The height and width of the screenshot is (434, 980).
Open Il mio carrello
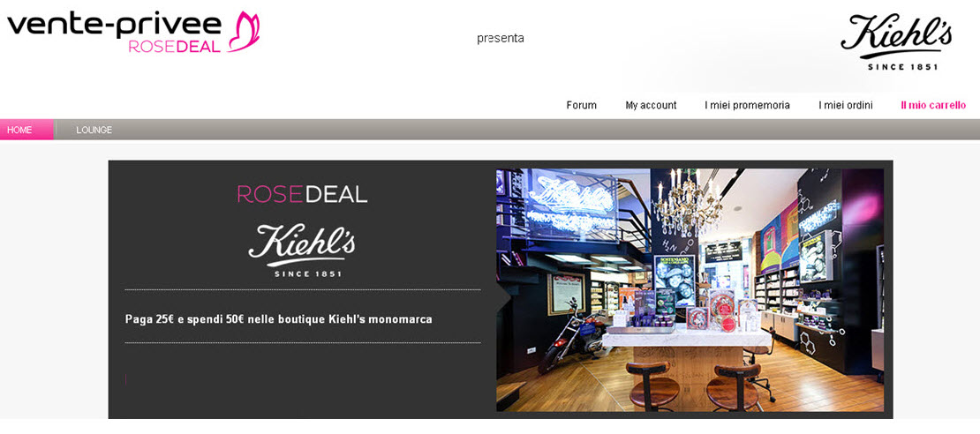[x=933, y=106]
